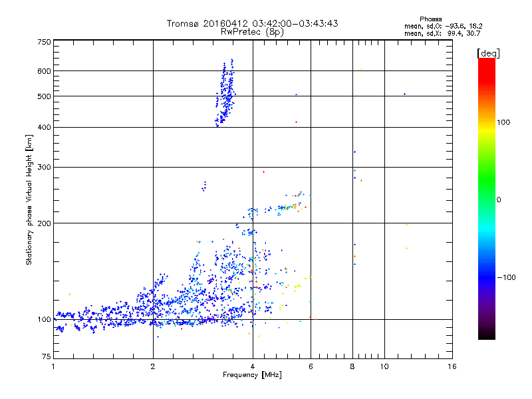Click the blue echo cluster between 400 and 600 km
The image size is (532, 399).
[x=225, y=93]
